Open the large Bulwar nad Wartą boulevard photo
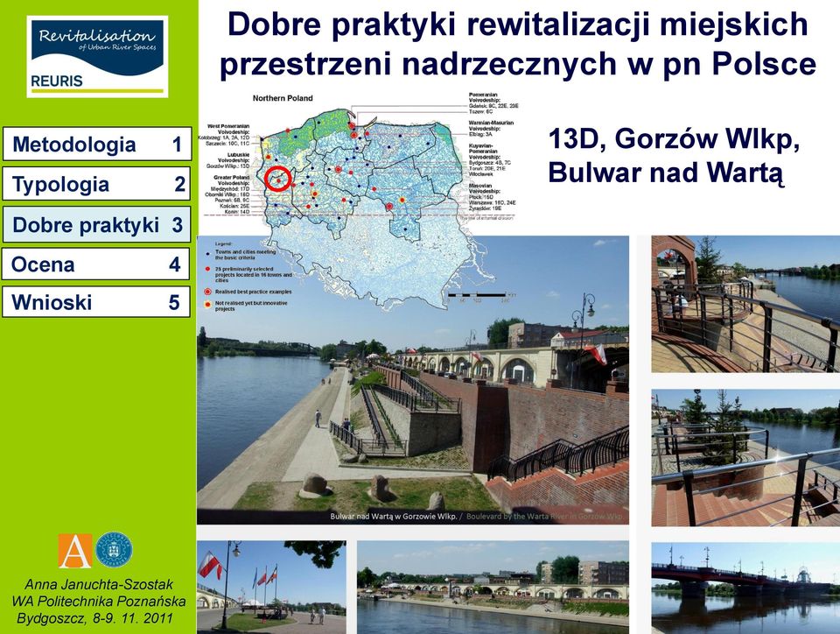This screenshot has height=634, width=840. (412, 381)
